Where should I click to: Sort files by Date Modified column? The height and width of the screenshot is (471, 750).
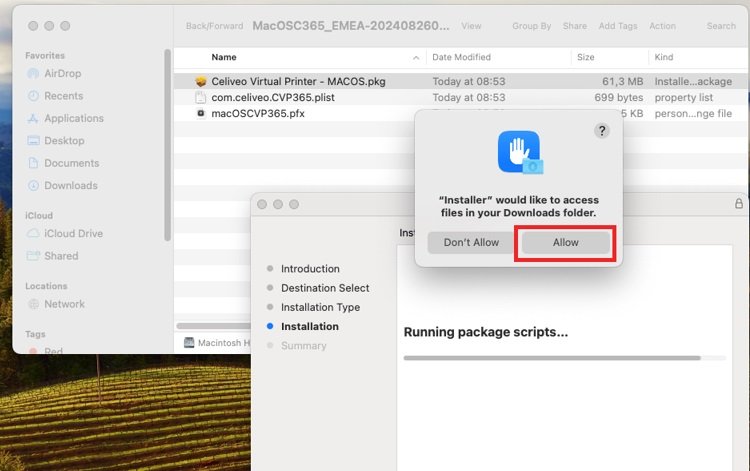pos(461,57)
